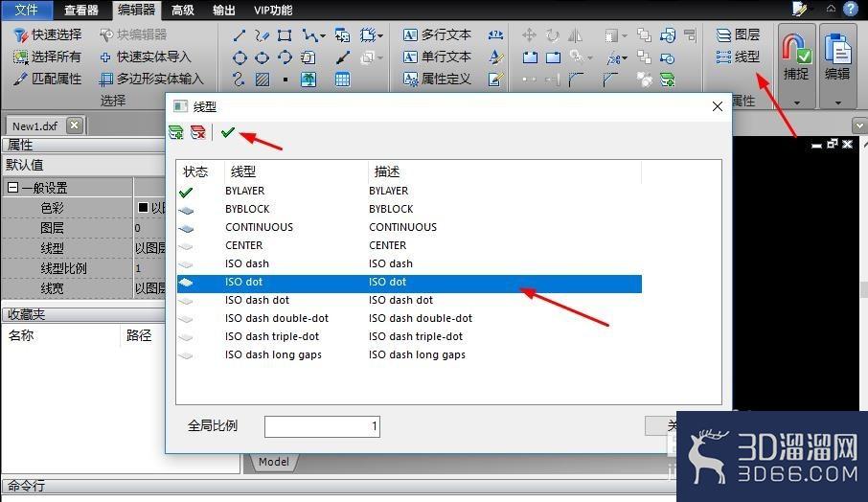This screenshot has width=868, height=502.
Task: Click the 单行文本 single-line text button
Action: pyautogui.click(x=437, y=57)
